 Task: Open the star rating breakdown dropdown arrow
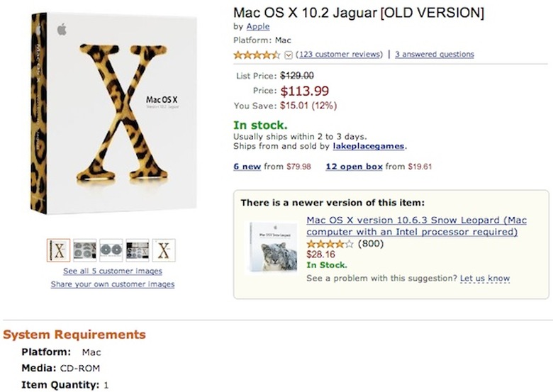coord(288,55)
